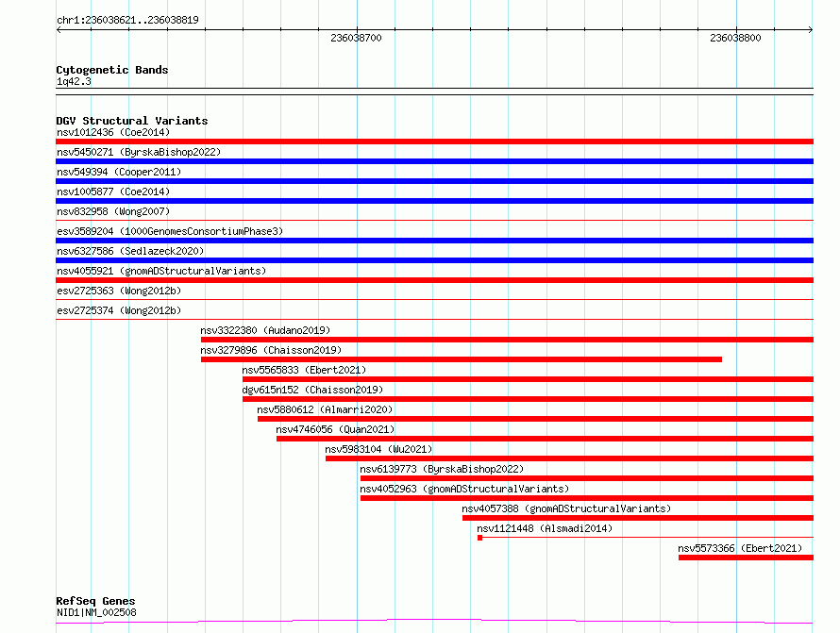This screenshot has width=840, height=633.
Task: Open the NID1|NM_002508 gene label
Action: (96, 612)
